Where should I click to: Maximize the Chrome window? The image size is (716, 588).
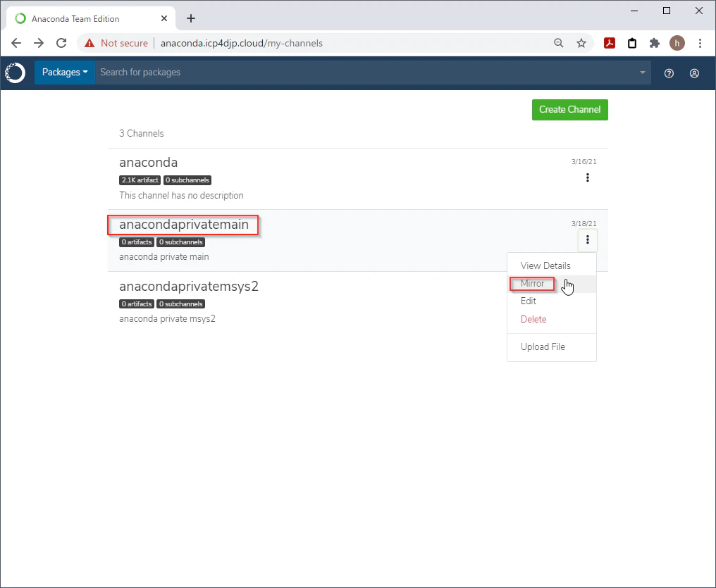point(667,11)
